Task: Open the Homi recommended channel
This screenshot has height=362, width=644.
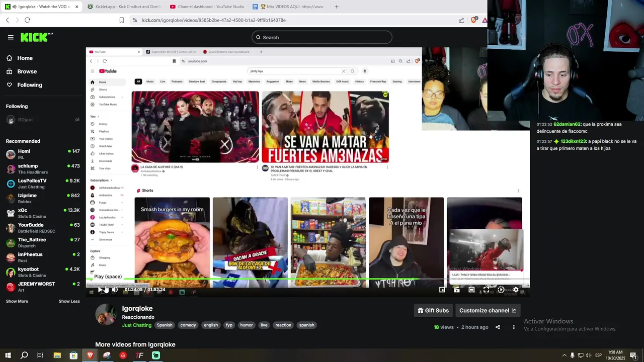Action: [43, 154]
